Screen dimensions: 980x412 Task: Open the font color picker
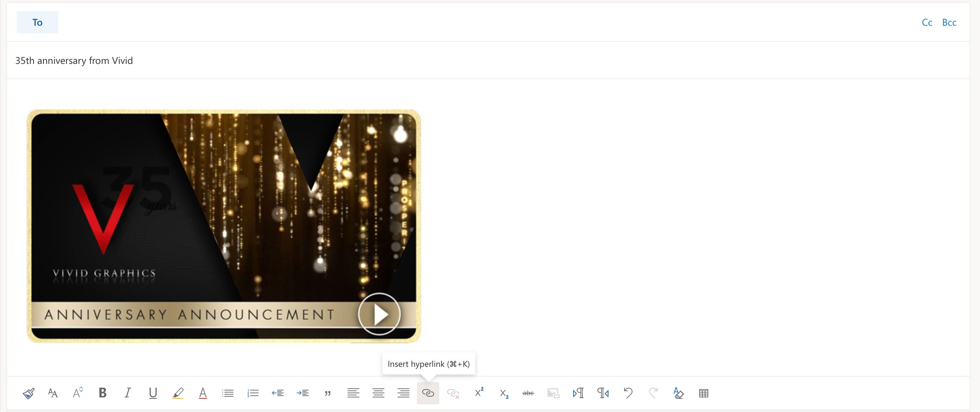(x=203, y=393)
